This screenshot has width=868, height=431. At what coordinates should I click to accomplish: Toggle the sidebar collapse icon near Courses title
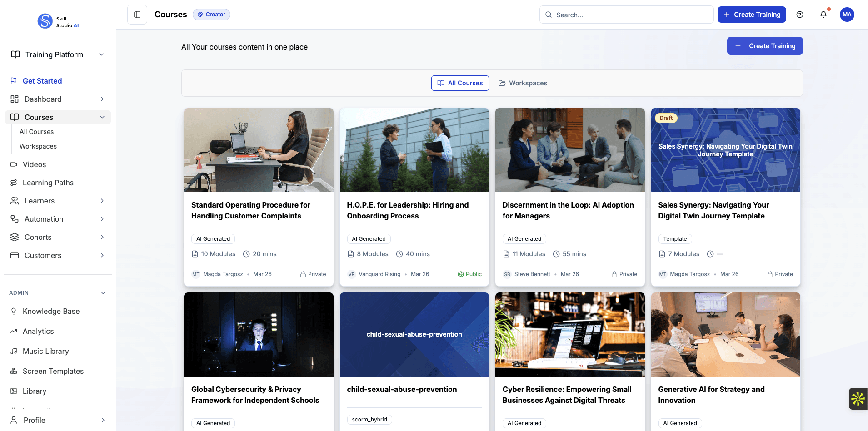pyautogui.click(x=137, y=15)
